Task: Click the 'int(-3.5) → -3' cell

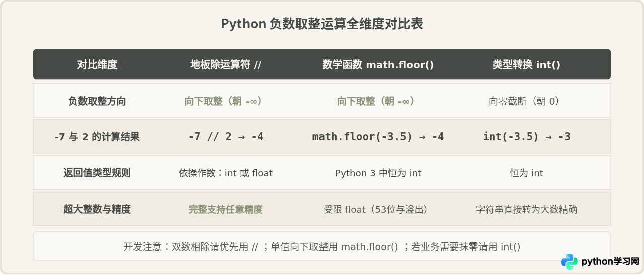Action: point(526,137)
